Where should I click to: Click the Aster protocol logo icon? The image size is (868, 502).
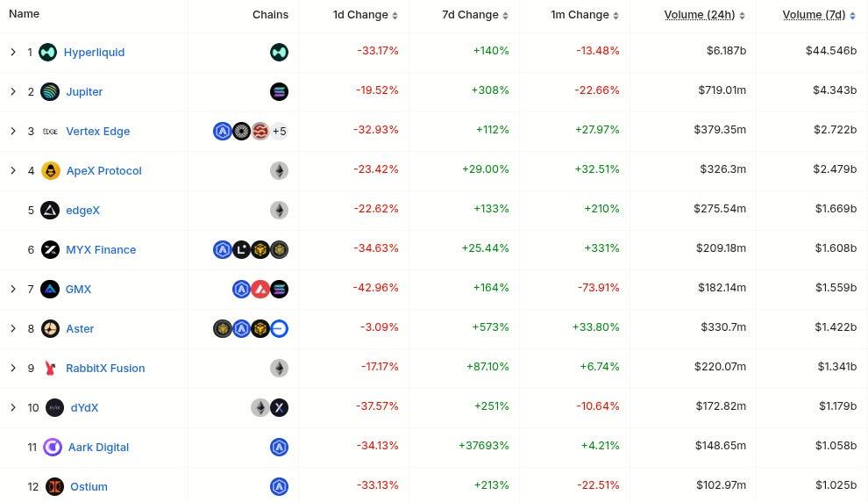(50, 329)
